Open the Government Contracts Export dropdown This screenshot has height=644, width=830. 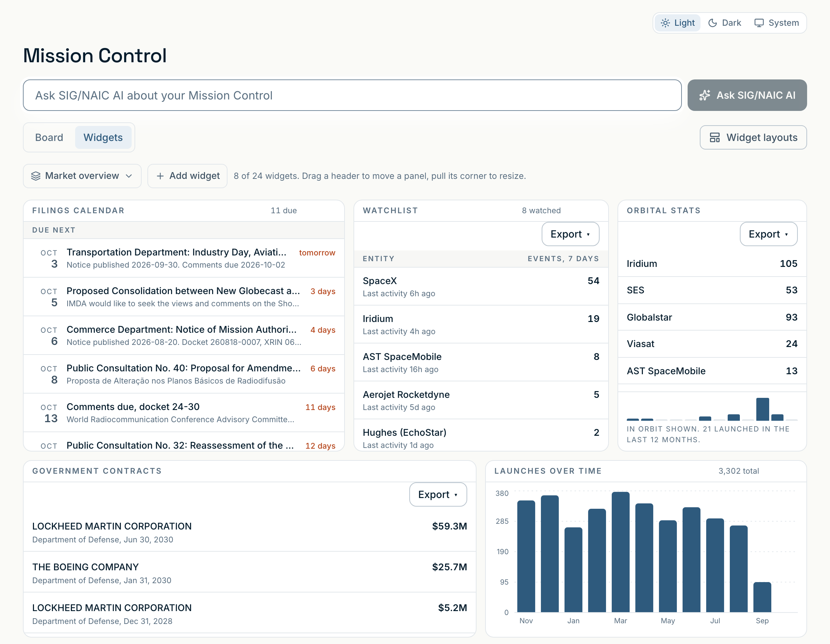click(x=438, y=494)
